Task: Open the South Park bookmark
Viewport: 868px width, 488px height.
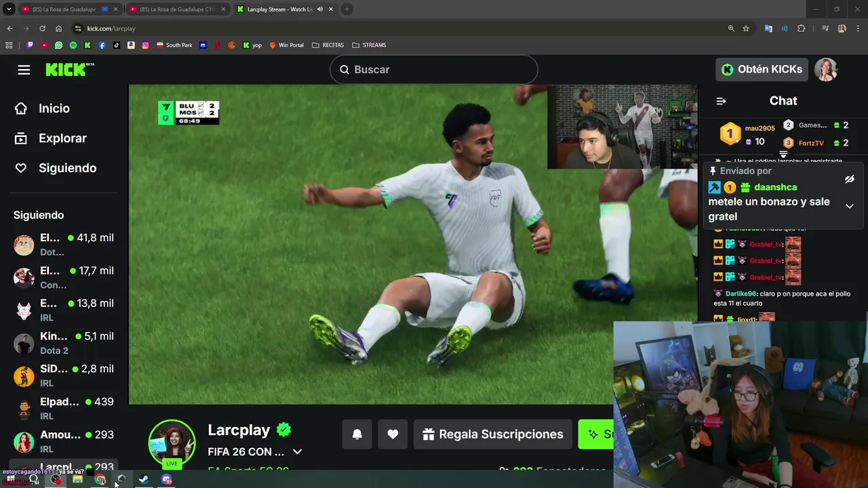Action: (x=174, y=45)
